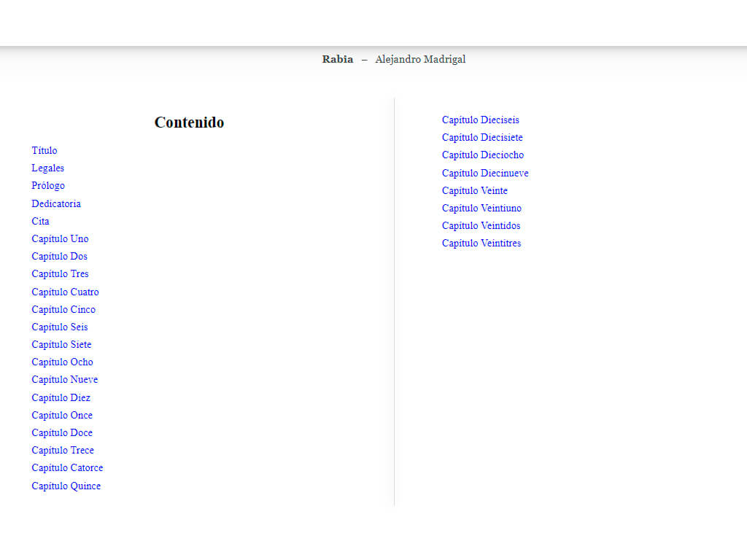Screen dimensions: 747x560
Task: Go to Capítulo Dieciocho
Action: [x=482, y=155]
